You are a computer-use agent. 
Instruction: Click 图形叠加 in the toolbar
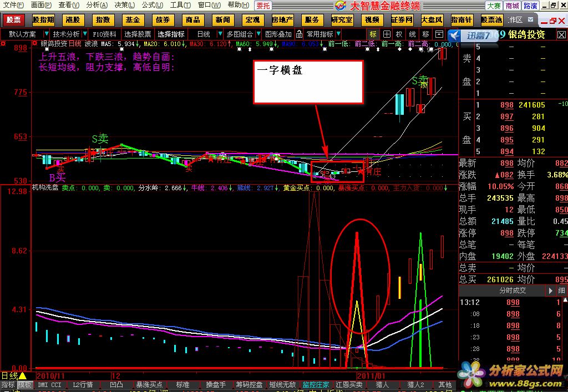pos(278,34)
